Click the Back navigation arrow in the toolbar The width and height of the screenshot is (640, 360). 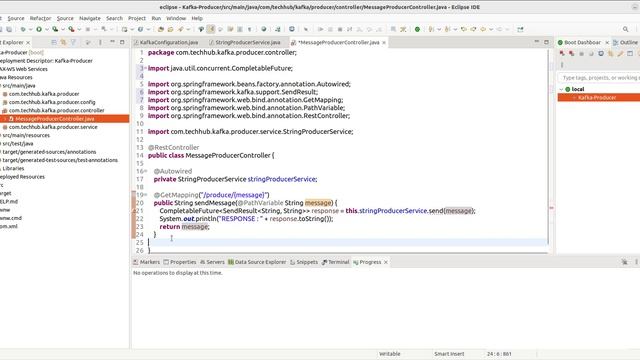(483, 29)
